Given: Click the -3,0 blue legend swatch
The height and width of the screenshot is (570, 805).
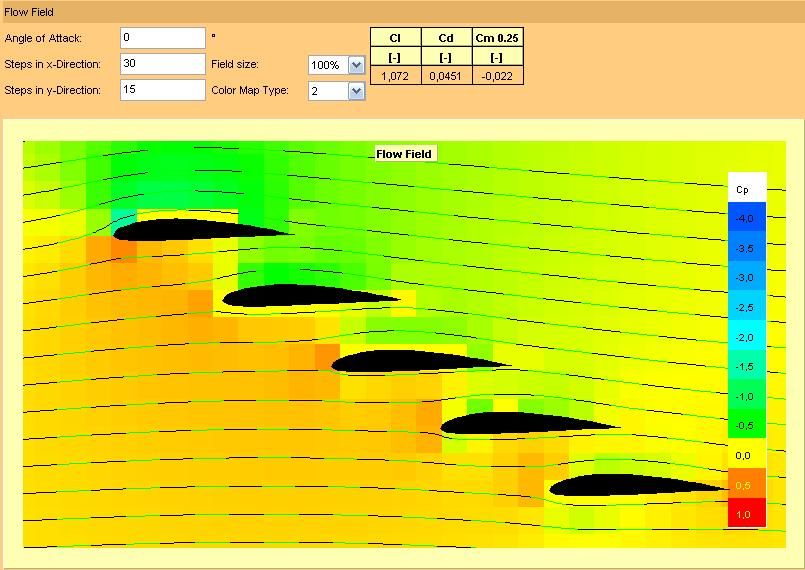Looking at the screenshot, I should tap(747, 276).
